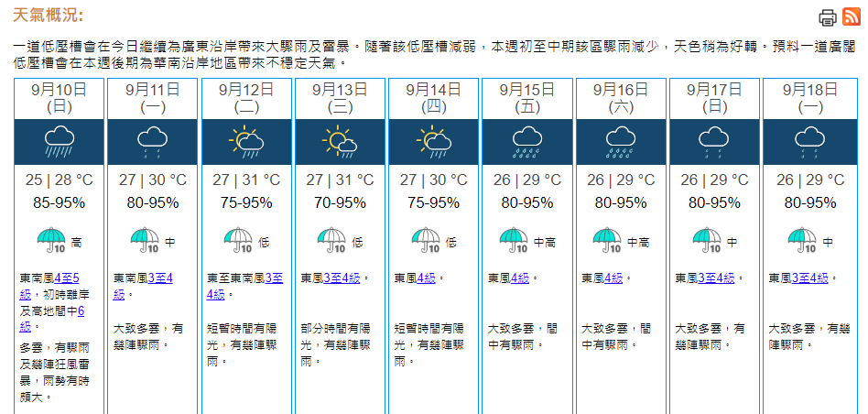
Task: Click the weather icon for 9月14日
Action: click(433, 142)
